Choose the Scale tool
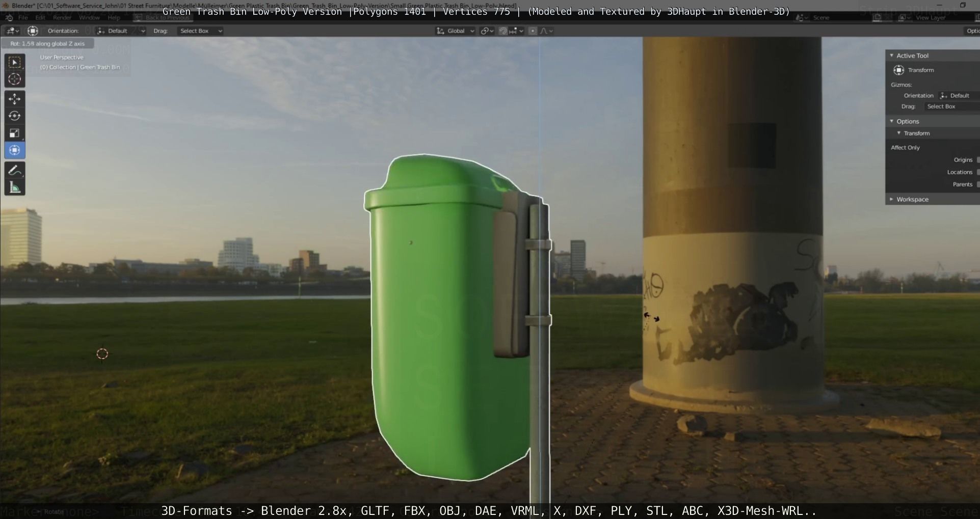 14,133
